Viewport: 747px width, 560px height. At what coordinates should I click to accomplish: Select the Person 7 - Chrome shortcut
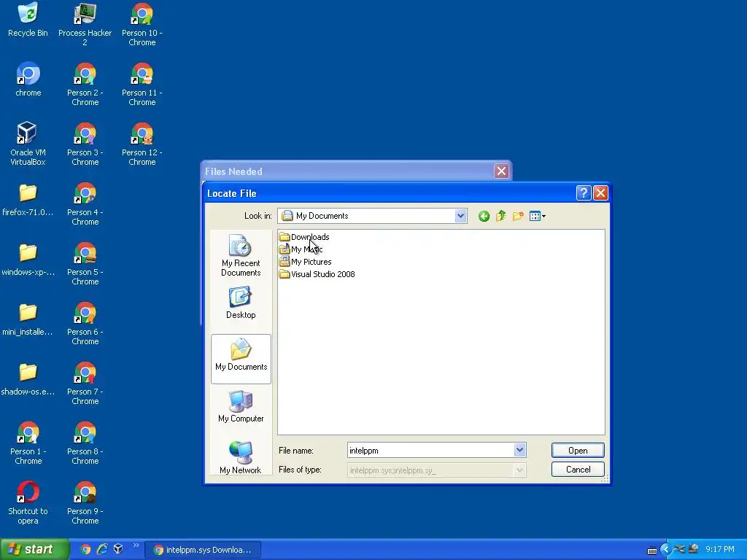(85, 383)
